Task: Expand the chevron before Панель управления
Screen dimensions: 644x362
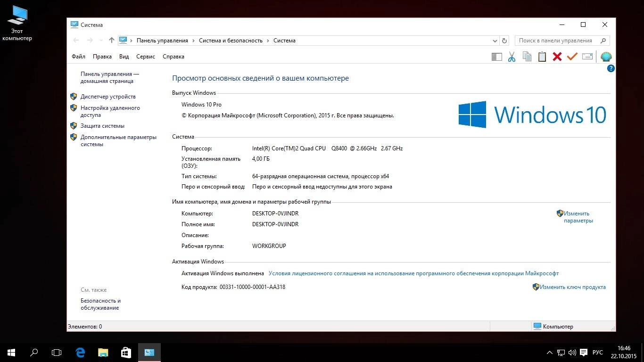Action: 132,41
